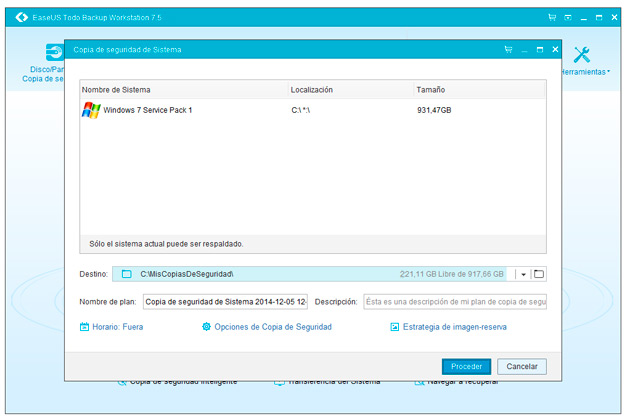Expand the Destino path dropdown
The height and width of the screenshot is (419, 625).
523,274
